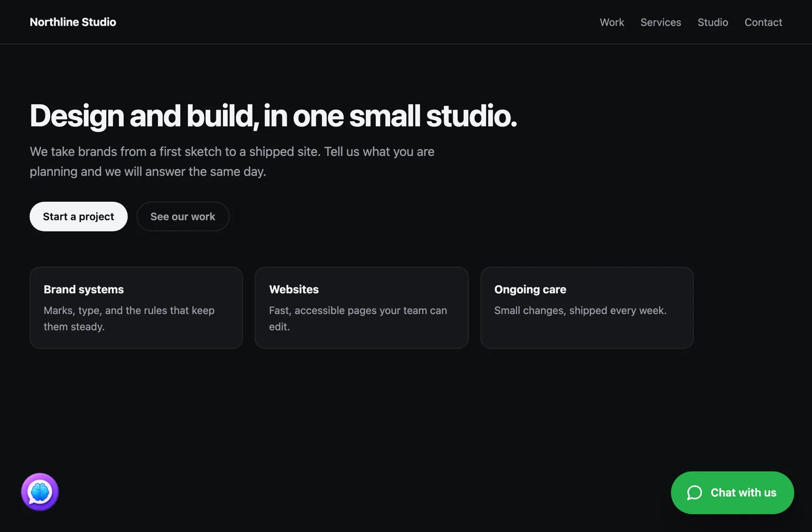Open the Contact nav link
812x532 pixels.
pos(763,22)
